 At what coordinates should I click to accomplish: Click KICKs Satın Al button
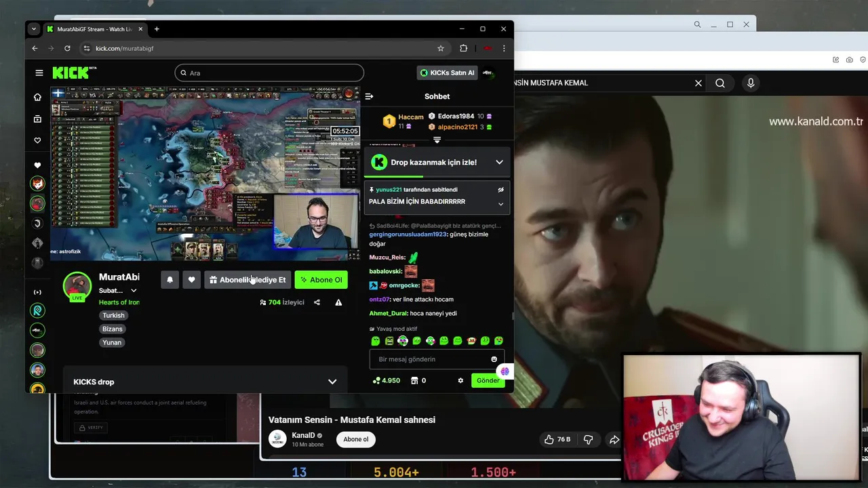[x=447, y=73]
